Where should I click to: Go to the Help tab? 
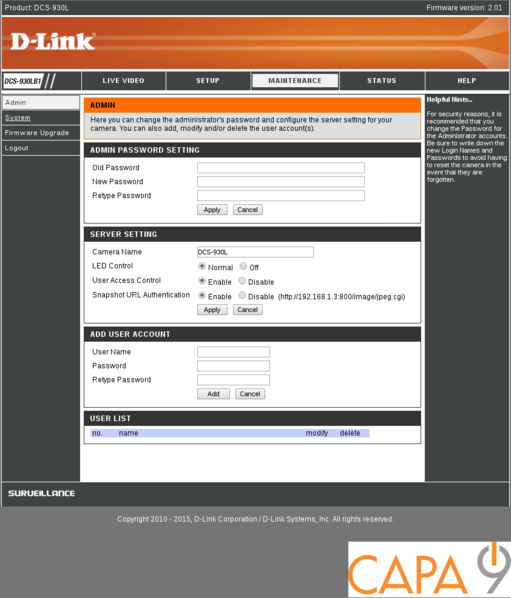(x=467, y=81)
